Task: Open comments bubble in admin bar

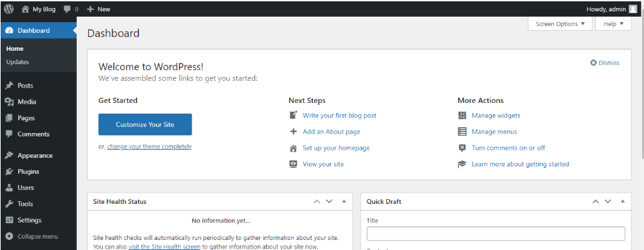Action: pos(67,9)
